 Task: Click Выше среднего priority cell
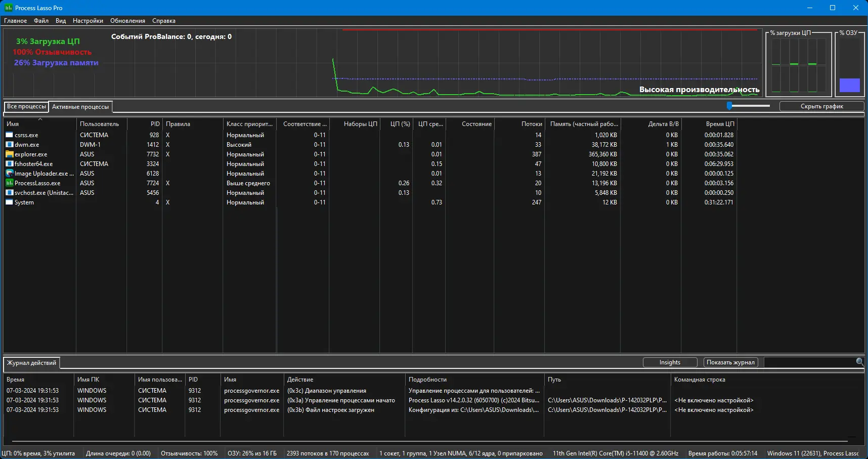248,183
